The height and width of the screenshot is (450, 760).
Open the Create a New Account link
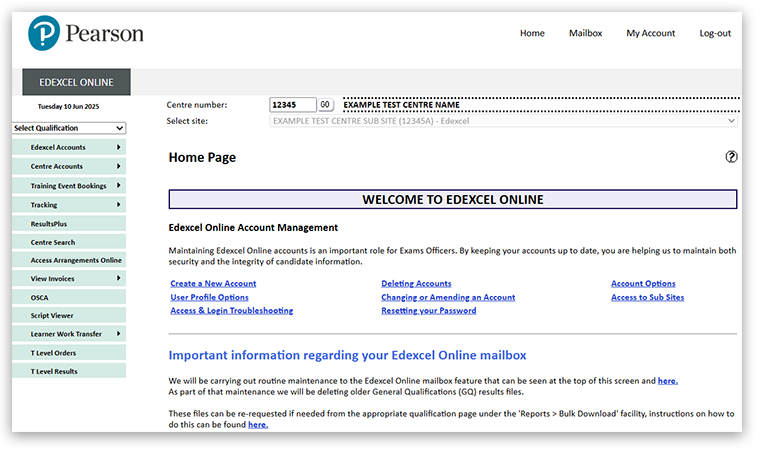tap(213, 284)
